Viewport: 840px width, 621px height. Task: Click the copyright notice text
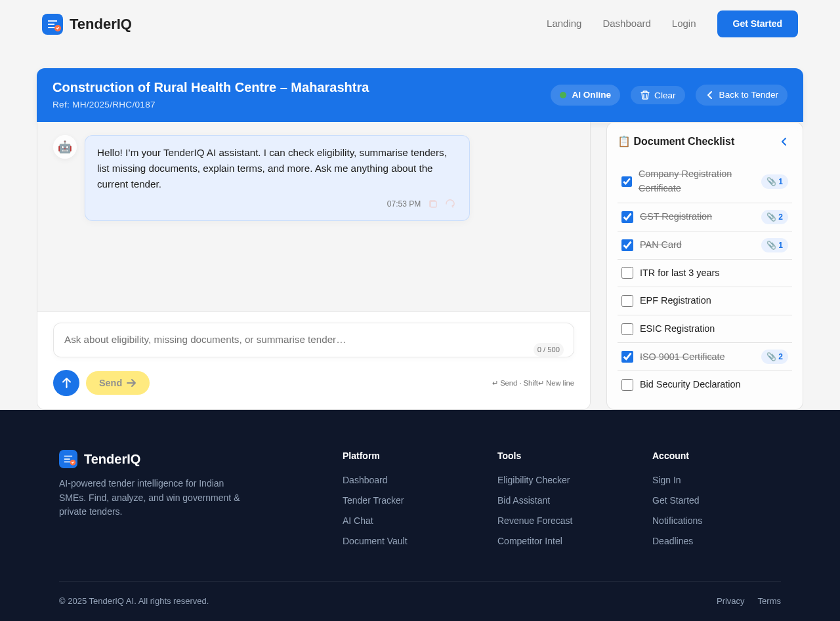click(x=134, y=601)
